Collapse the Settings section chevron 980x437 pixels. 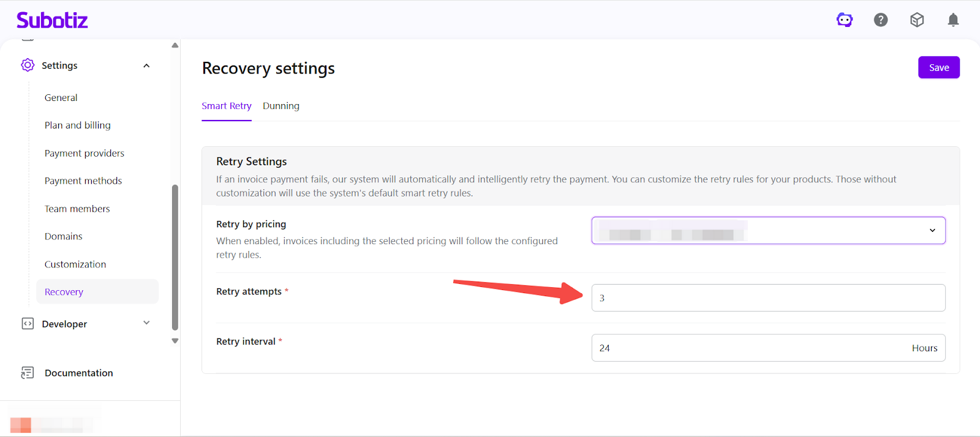(146, 65)
